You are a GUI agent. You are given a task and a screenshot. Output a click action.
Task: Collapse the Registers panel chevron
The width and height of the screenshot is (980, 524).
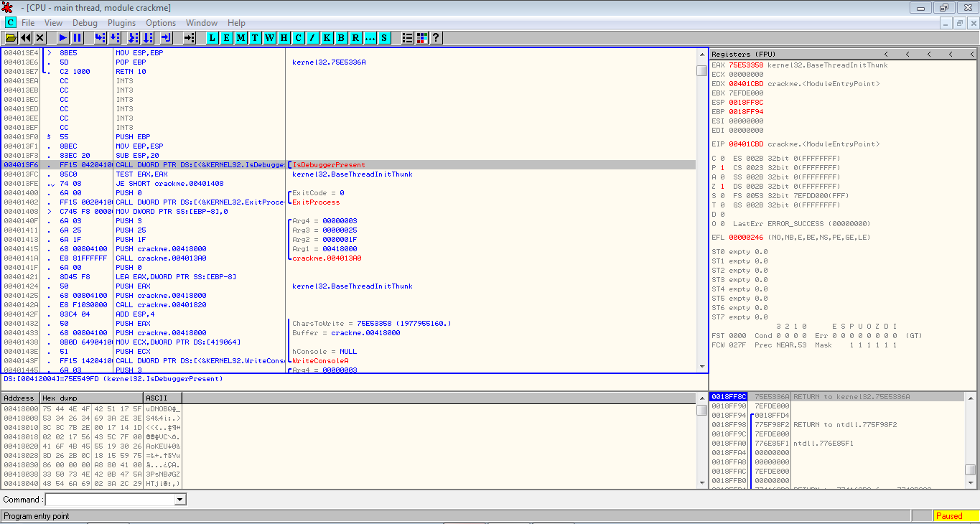[x=886, y=53]
